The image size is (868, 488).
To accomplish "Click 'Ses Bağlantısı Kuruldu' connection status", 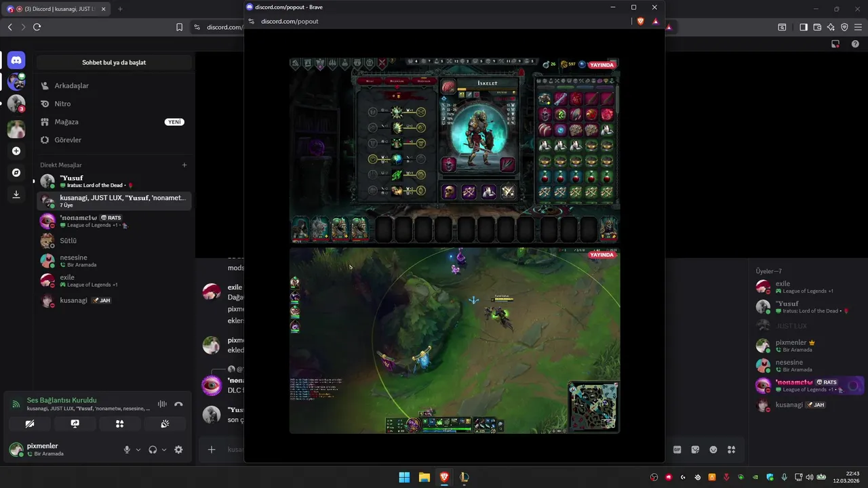I will click(62, 400).
